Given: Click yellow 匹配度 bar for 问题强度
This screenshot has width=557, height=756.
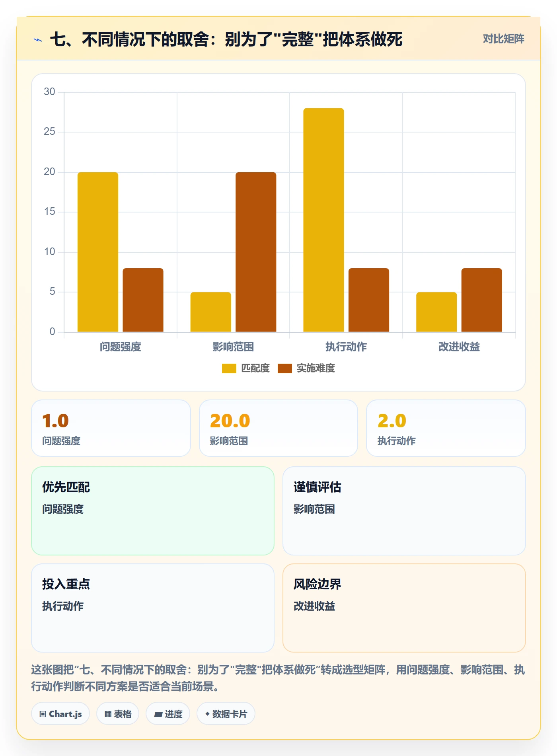Looking at the screenshot, I should tap(98, 252).
